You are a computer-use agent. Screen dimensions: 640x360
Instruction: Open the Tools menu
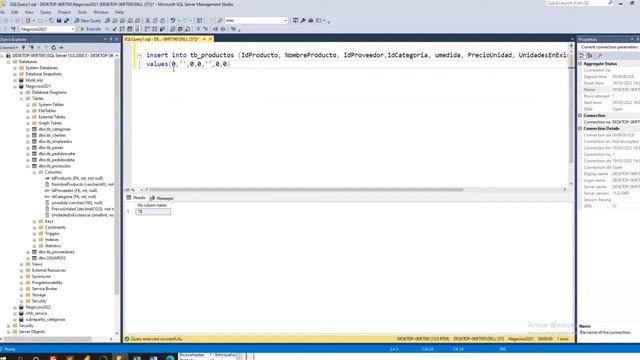(x=82, y=12)
